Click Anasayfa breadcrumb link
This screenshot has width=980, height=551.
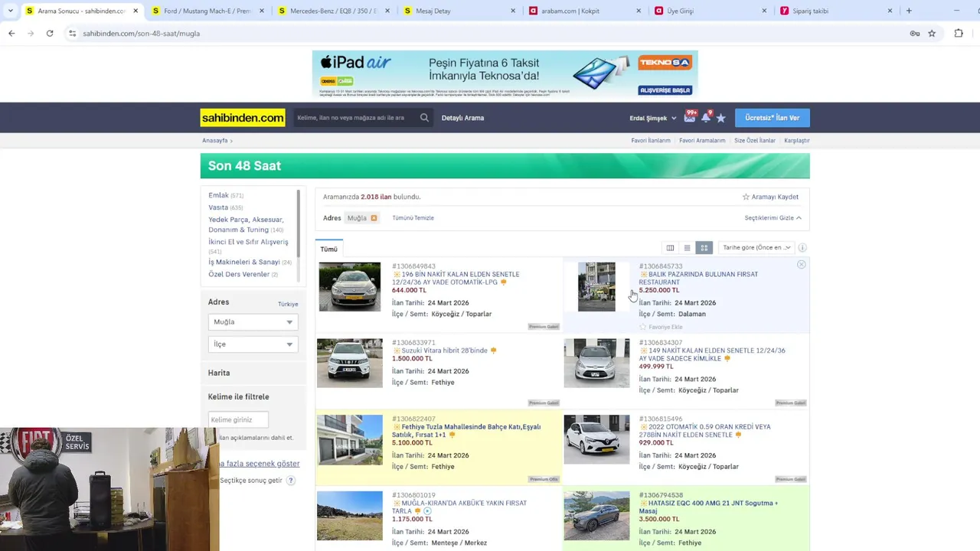[x=215, y=141]
